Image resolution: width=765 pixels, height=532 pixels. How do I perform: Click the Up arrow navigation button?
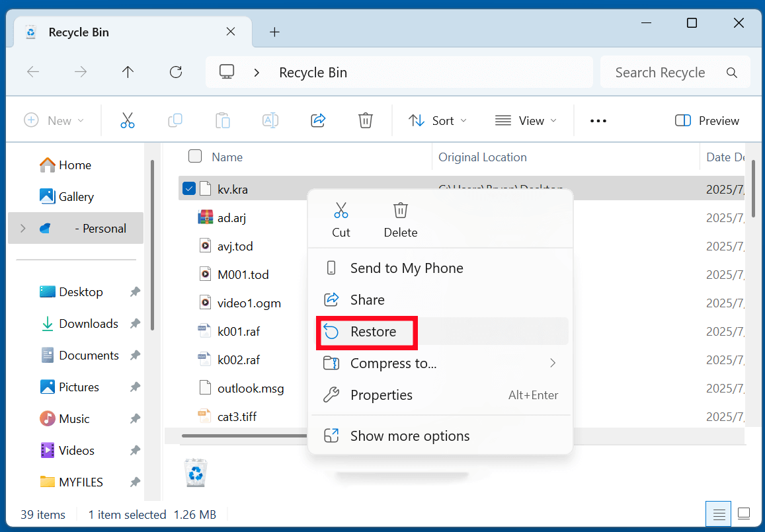point(128,72)
